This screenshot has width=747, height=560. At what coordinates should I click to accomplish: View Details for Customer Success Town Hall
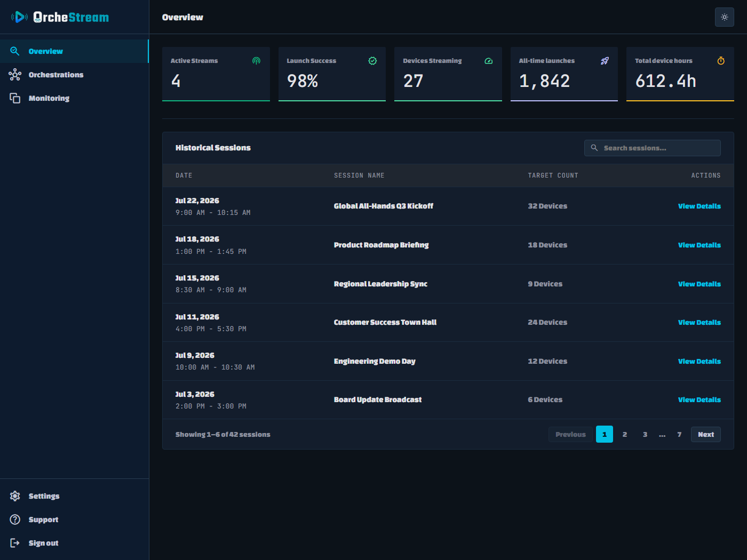[x=699, y=323]
